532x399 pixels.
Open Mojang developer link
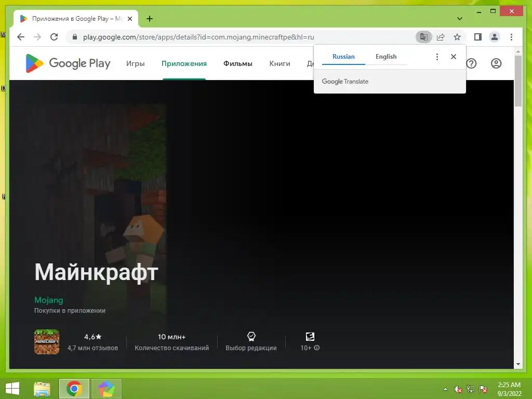click(48, 300)
